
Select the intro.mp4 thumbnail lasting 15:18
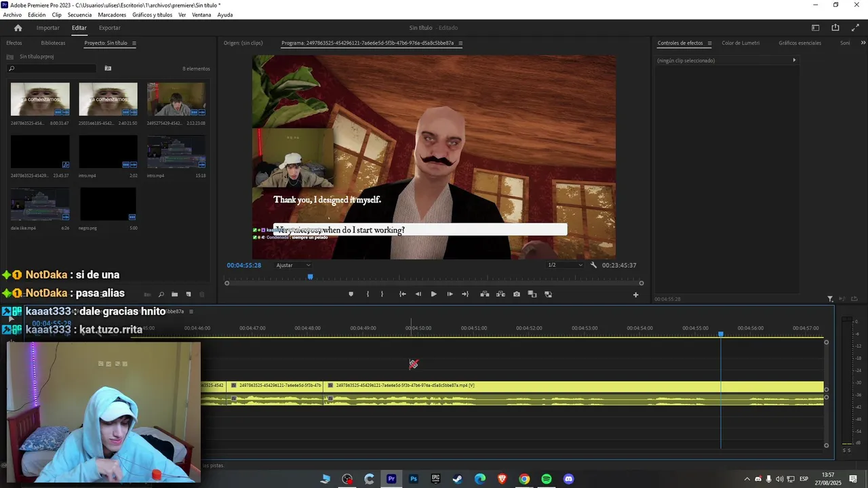coord(176,152)
